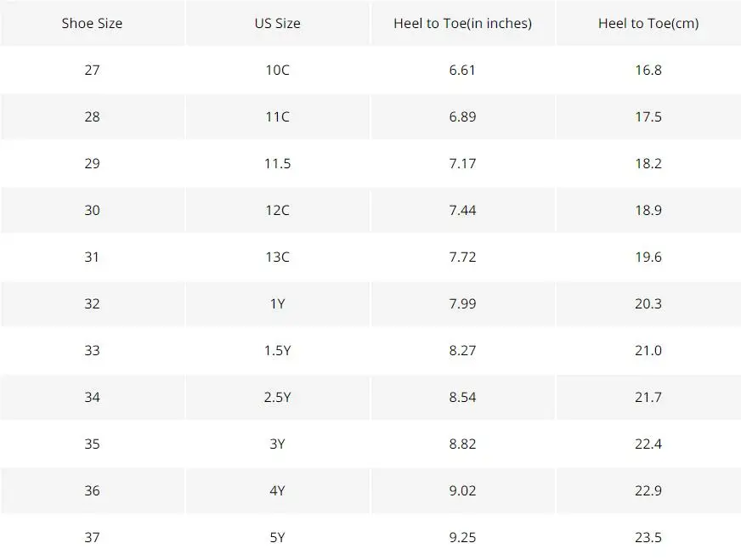Image resolution: width=741 pixels, height=560 pixels.
Task: Click US size 10C cell
Action: pyautogui.click(x=277, y=70)
